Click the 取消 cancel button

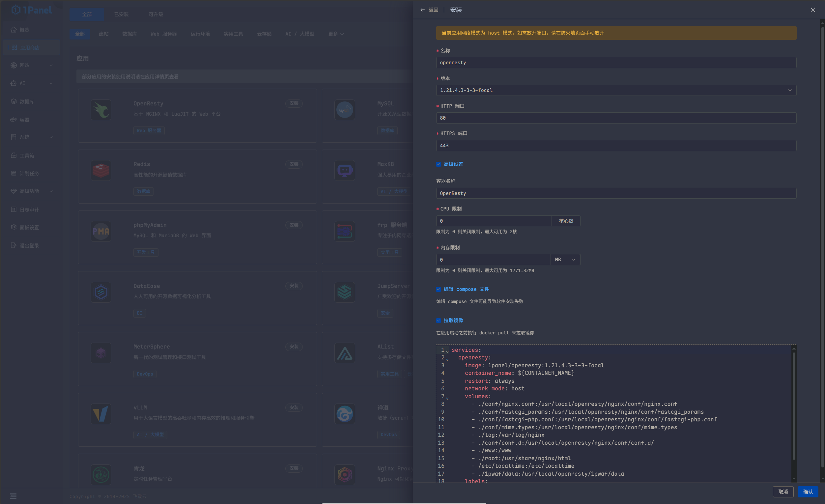782,491
